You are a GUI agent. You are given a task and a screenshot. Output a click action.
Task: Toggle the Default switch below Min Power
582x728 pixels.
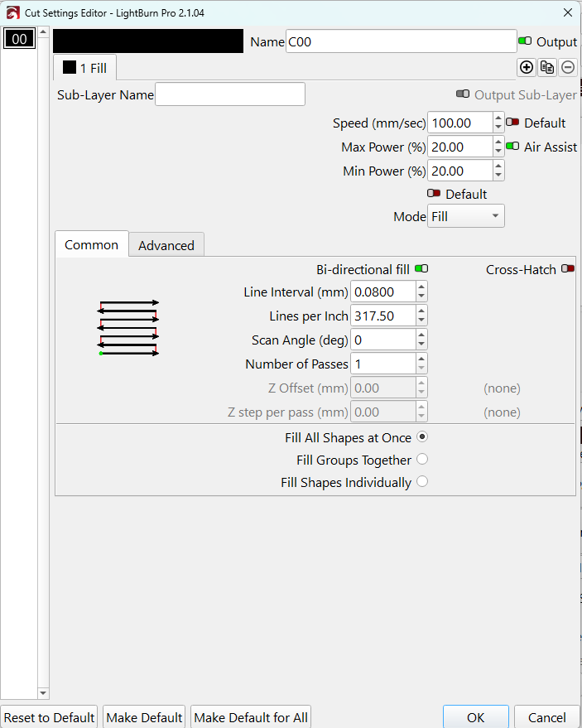tap(434, 193)
